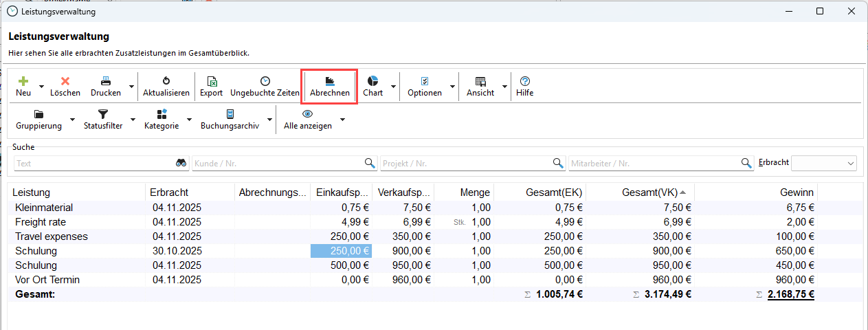Open the Chart pie icon

coord(372,81)
